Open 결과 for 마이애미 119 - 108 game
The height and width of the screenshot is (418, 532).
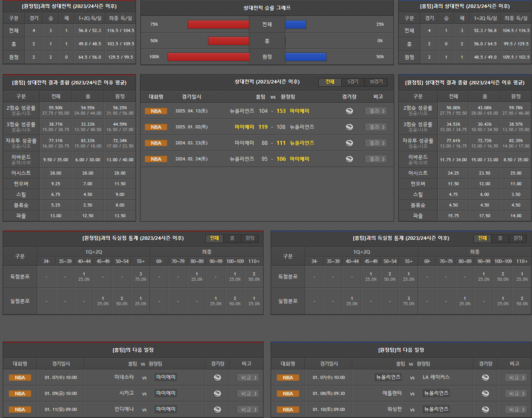tap(376, 127)
